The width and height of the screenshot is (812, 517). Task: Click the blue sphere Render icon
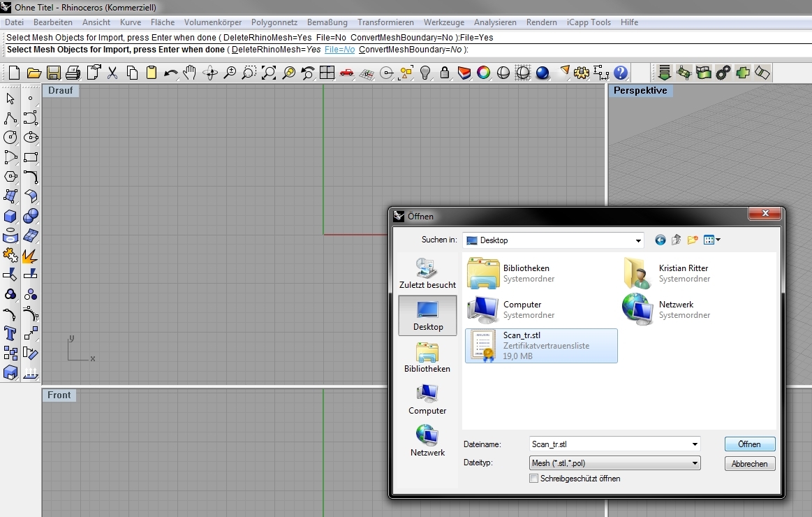click(542, 73)
